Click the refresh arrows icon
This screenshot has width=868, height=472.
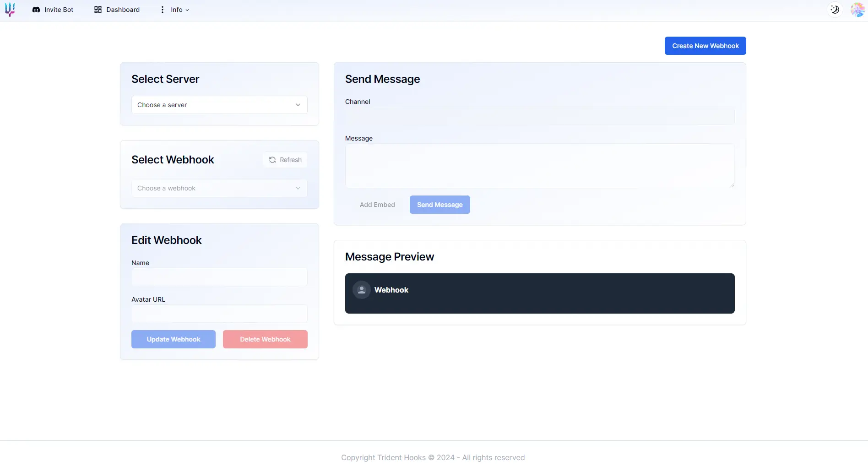pos(272,160)
